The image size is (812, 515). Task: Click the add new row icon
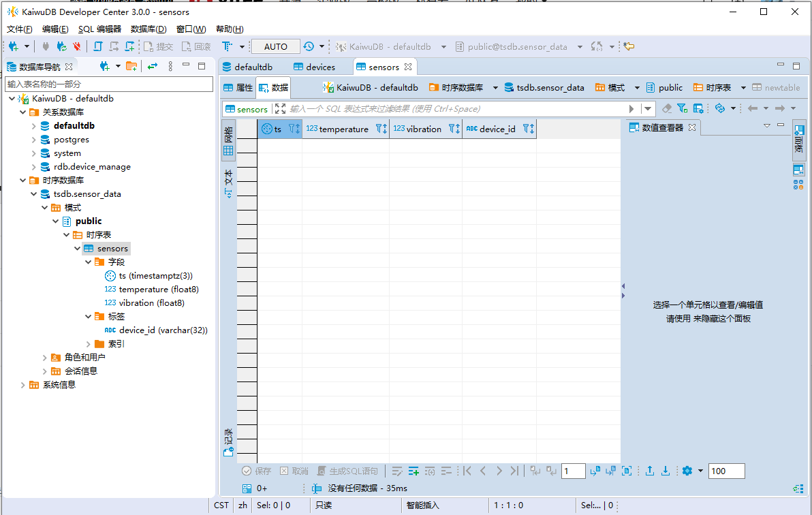[413, 471]
